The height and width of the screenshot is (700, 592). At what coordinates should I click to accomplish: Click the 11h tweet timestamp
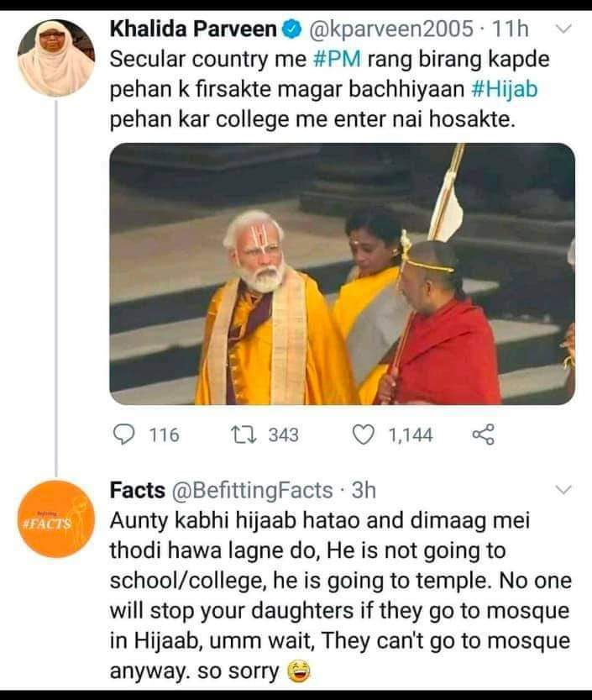point(510,29)
